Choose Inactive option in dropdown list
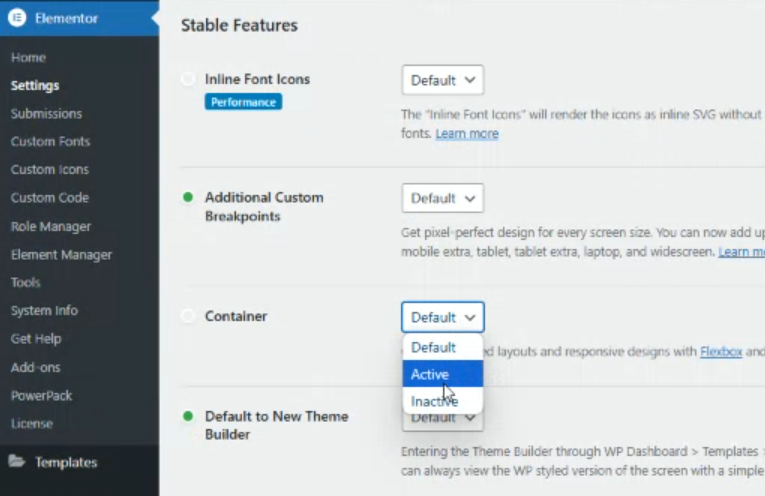This screenshot has height=496, width=765. pyautogui.click(x=435, y=401)
